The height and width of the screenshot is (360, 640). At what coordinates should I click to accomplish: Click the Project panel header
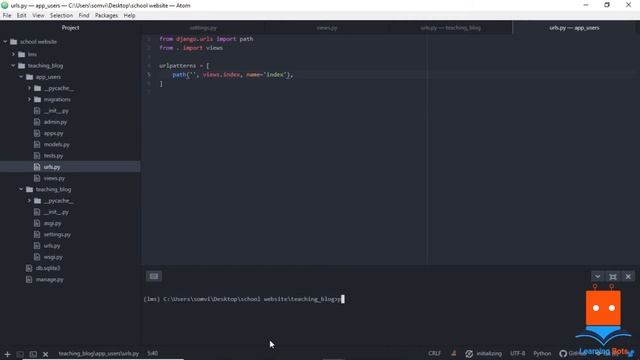70,28
